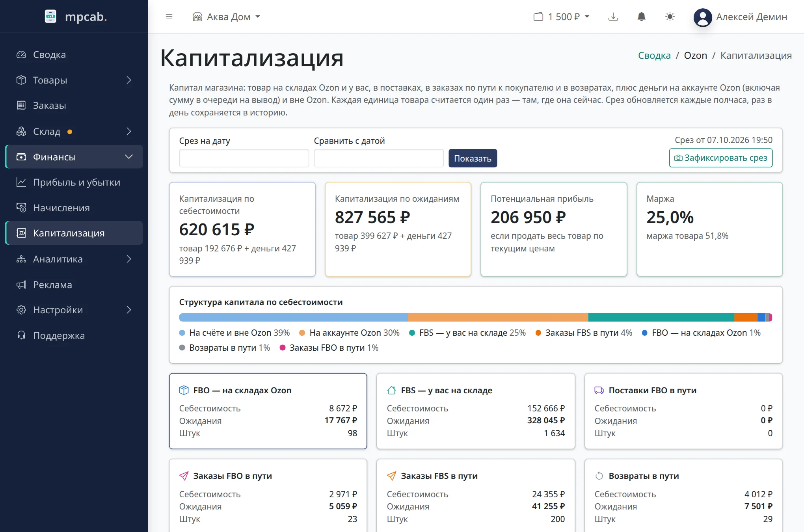Image resolution: width=804 pixels, height=532 pixels.
Task: Expand the Аналитика submenu chevron
Action: point(128,259)
